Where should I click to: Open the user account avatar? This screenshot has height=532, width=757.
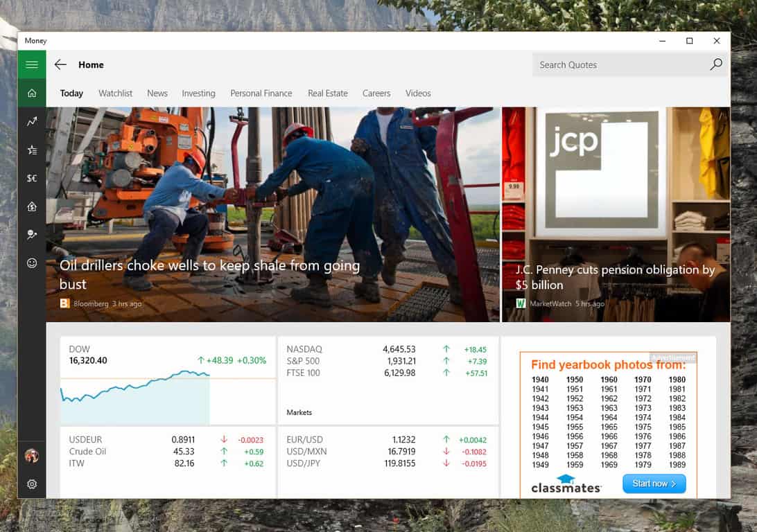pos(32,455)
